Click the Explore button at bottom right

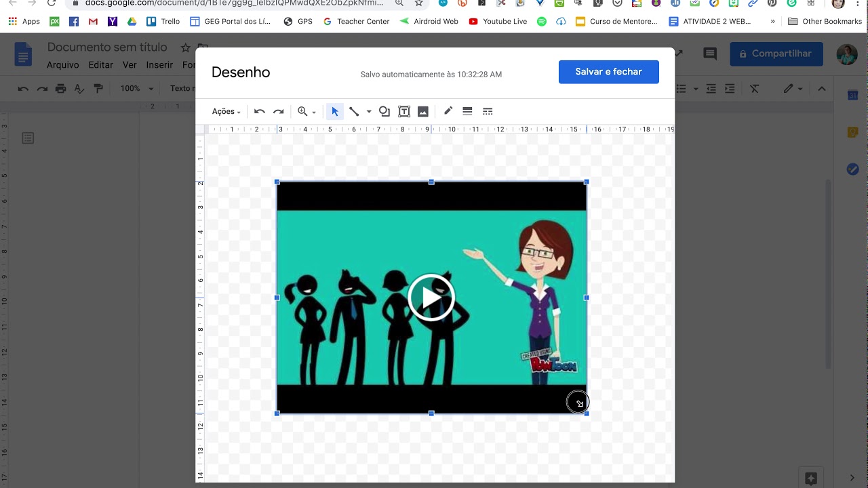tap(811, 477)
